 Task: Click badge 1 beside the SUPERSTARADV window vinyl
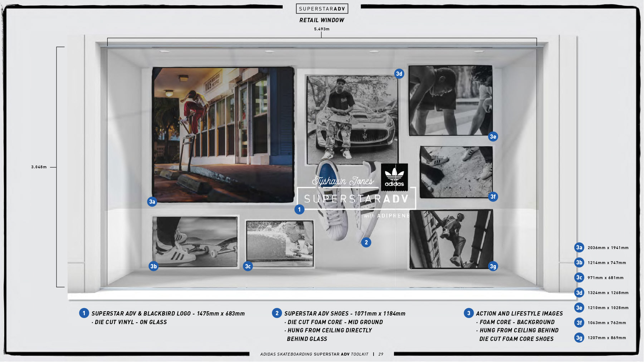tap(299, 209)
